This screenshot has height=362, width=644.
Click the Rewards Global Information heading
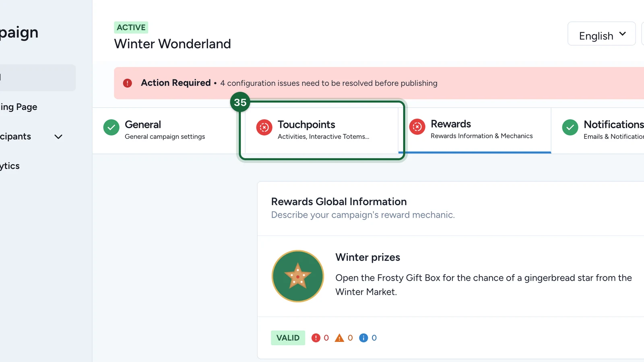coord(339,202)
